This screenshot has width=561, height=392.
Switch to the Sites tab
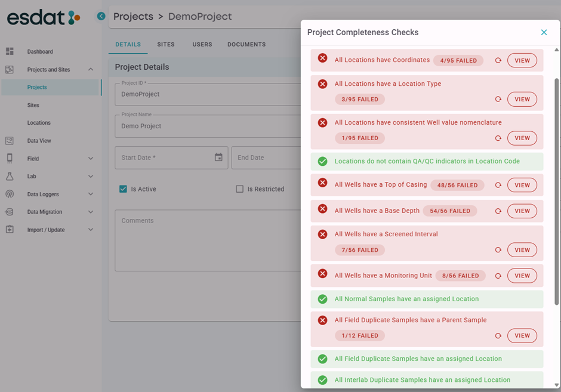166,45
